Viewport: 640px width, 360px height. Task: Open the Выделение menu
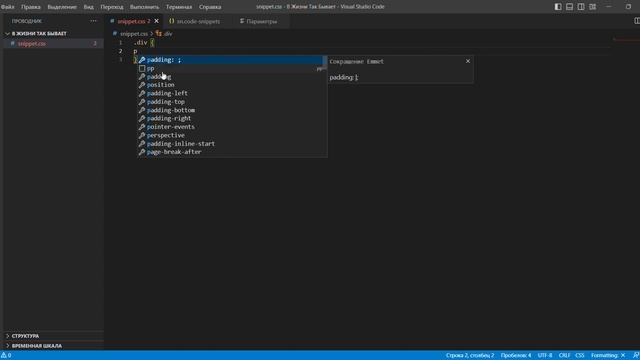[x=62, y=7]
